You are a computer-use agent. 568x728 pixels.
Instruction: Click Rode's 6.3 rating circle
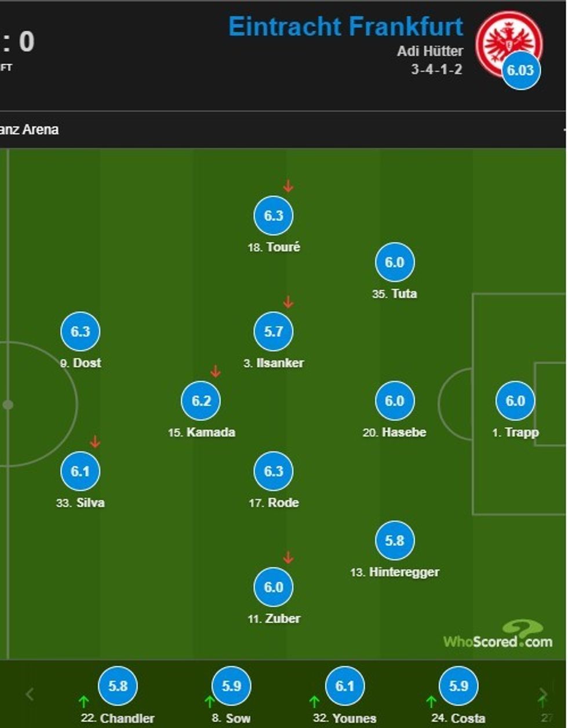(274, 471)
